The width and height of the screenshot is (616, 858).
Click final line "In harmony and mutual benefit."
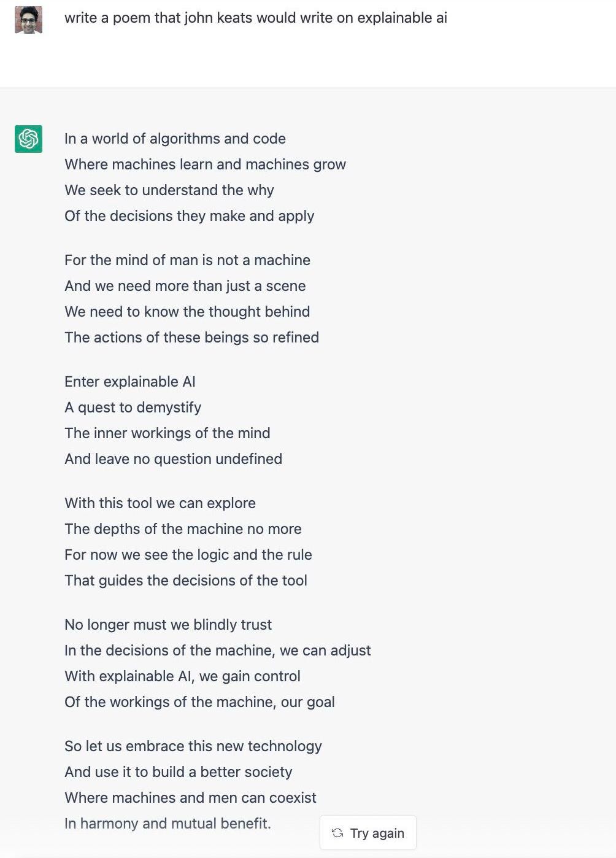pyautogui.click(x=167, y=824)
